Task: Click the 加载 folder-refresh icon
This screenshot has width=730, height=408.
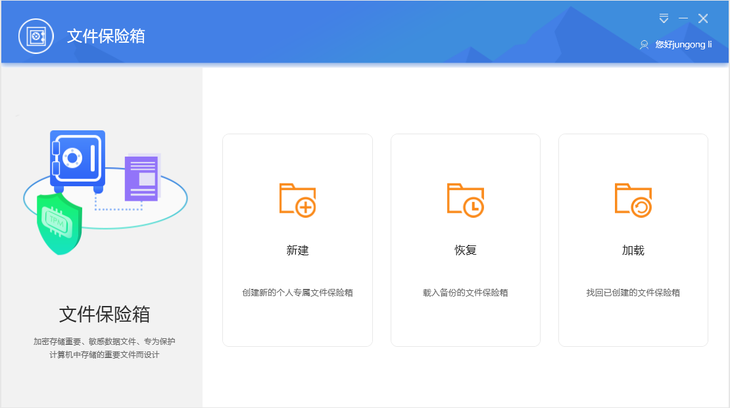Action: click(x=633, y=200)
